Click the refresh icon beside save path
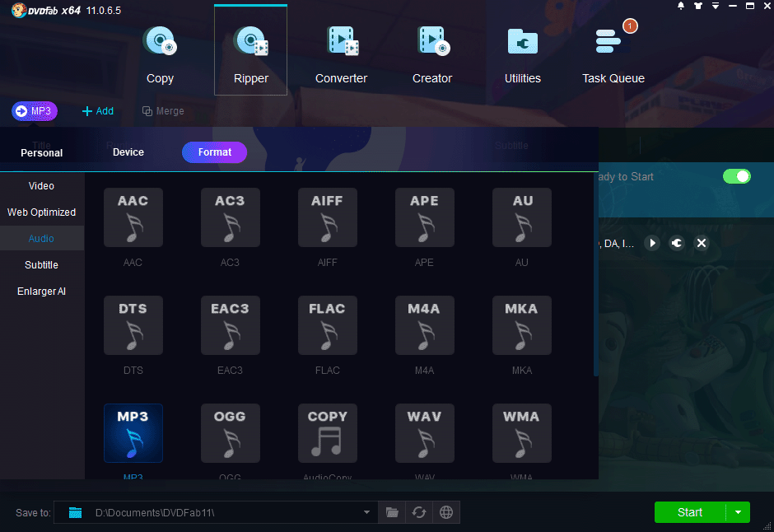Screen dimensions: 774x532 [419, 512]
